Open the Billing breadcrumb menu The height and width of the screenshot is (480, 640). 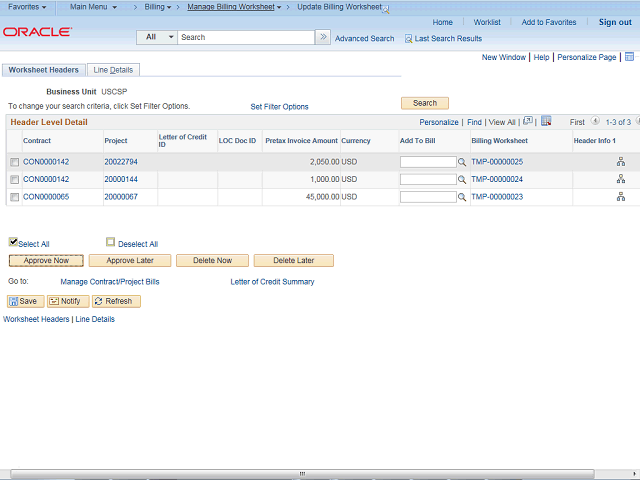tap(157, 7)
